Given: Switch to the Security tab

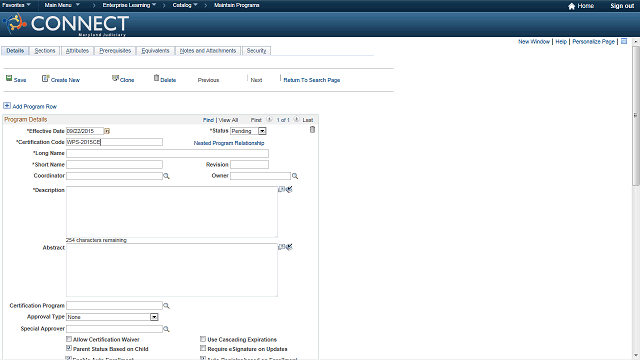Looking at the screenshot, I should pyautogui.click(x=256, y=51).
